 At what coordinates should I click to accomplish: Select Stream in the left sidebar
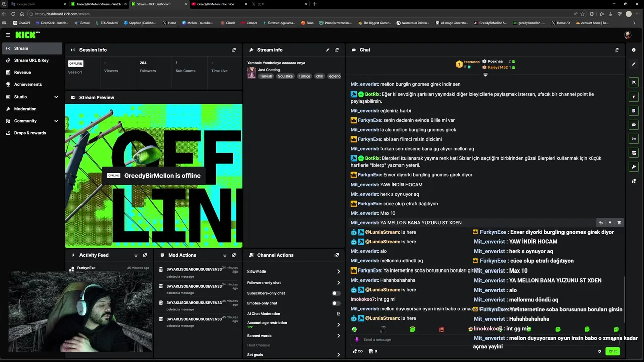click(x=33, y=48)
